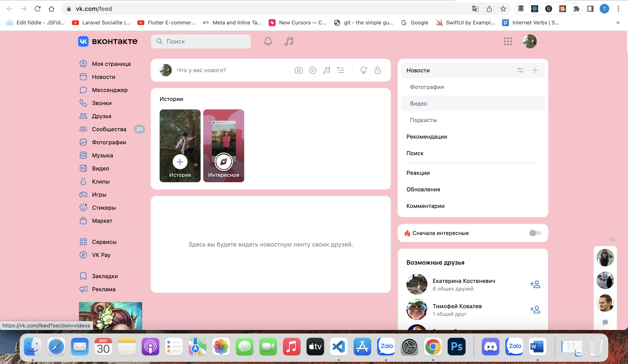Viewport: 628px width, 364px height.
Task: Click Google Translate icon in address bar
Action: pos(475,9)
